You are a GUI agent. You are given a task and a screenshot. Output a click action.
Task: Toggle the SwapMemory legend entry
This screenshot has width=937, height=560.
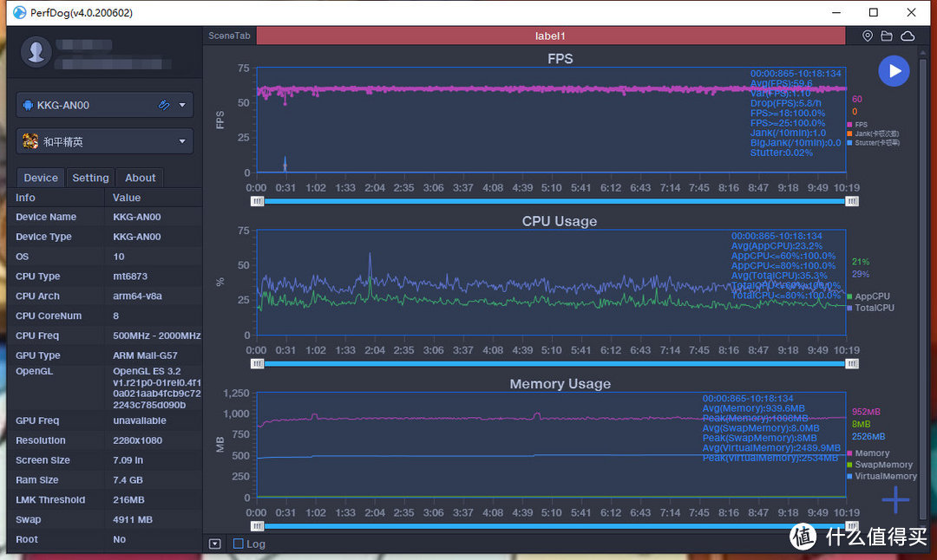(x=880, y=465)
